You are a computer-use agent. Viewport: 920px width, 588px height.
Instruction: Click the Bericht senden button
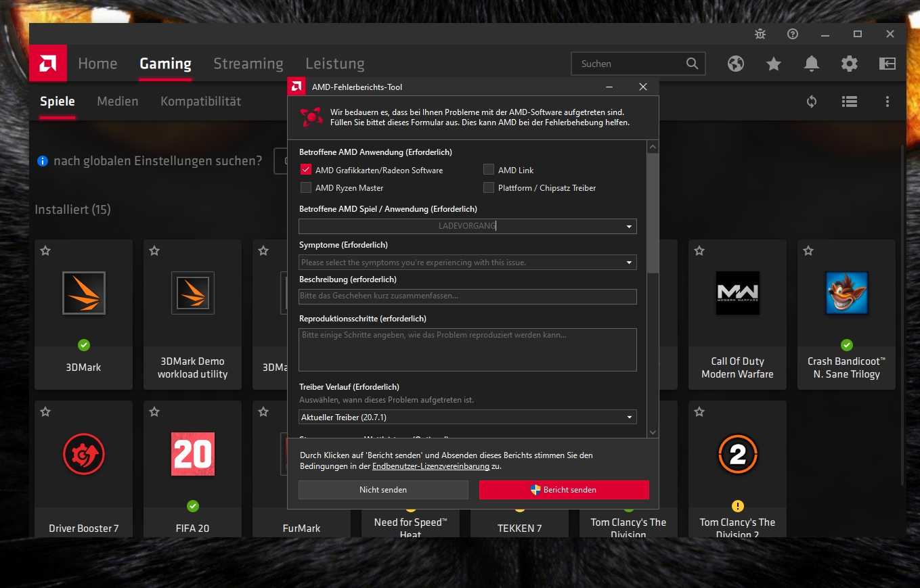point(564,490)
